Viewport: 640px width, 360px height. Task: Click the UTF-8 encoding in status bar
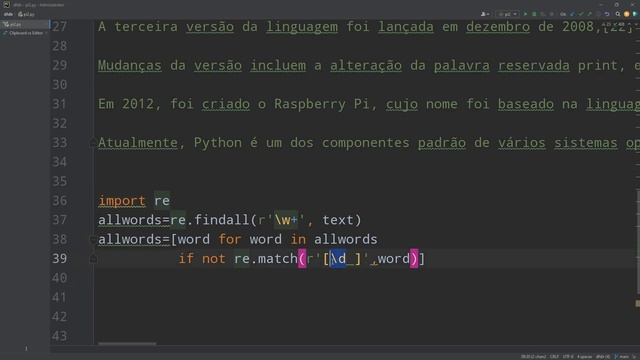click(568, 357)
